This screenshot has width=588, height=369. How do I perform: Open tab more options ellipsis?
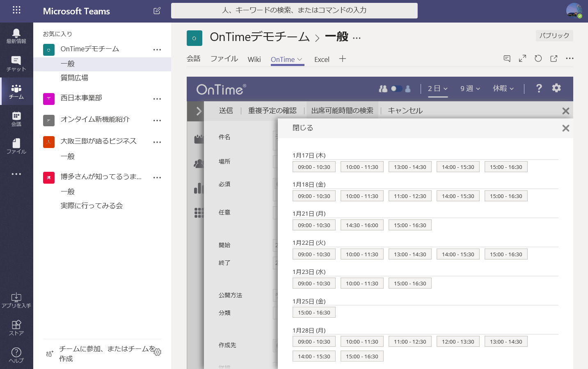pyautogui.click(x=570, y=58)
